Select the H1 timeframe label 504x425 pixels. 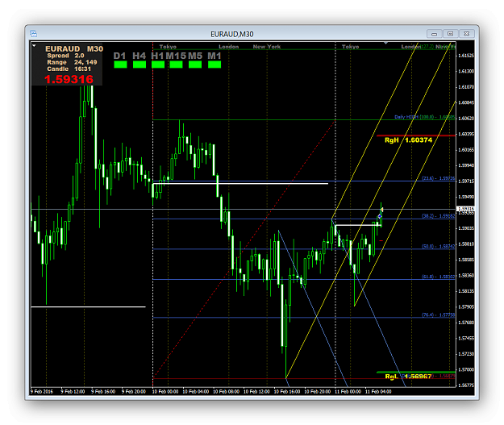pyautogui.click(x=157, y=56)
